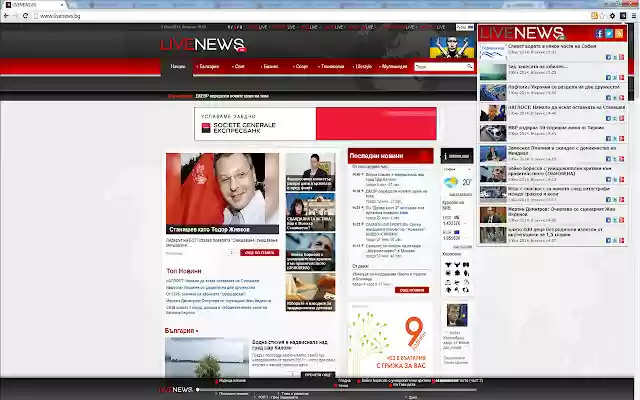Share the first popup story on Google+
The width and height of the screenshot is (640, 400).
(x=621, y=57)
